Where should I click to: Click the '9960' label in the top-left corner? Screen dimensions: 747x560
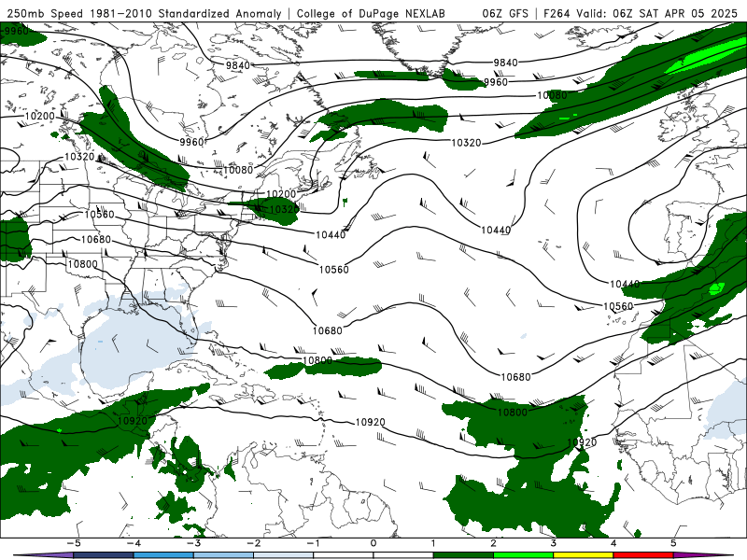point(16,32)
